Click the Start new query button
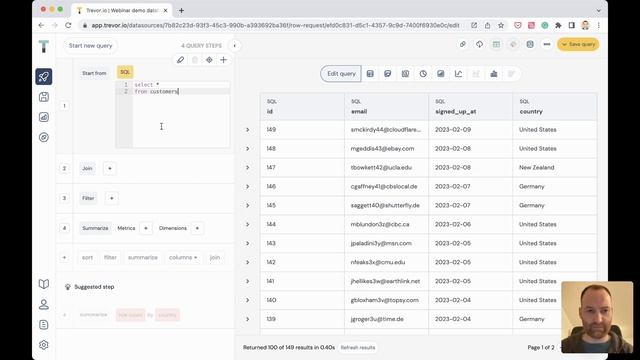The image size is (640, 360). [90, 46]
